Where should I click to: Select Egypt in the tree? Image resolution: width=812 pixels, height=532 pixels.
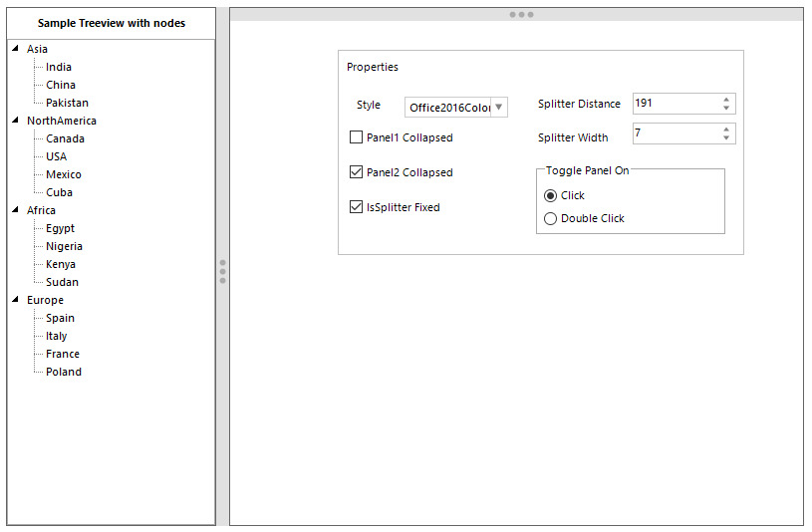[x=61, y=228]
